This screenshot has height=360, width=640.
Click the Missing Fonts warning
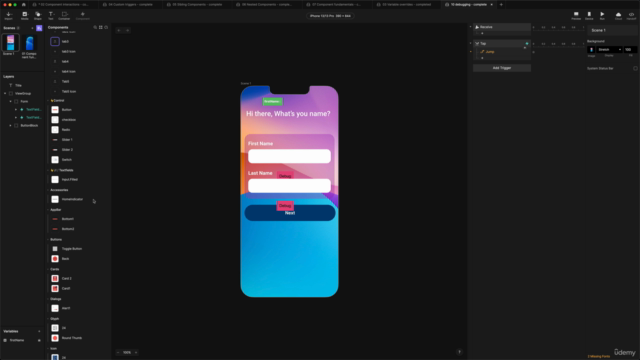[598, 356]
